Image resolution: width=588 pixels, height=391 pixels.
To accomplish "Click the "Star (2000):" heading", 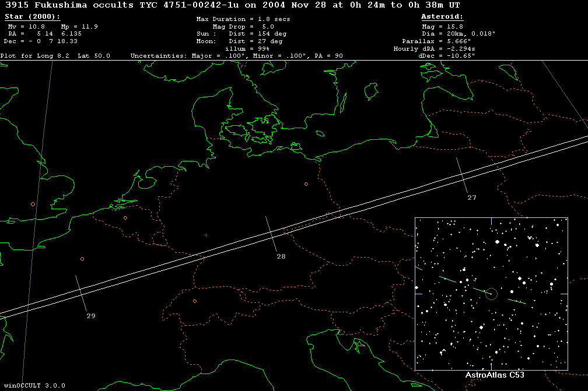I will point(32,17).
